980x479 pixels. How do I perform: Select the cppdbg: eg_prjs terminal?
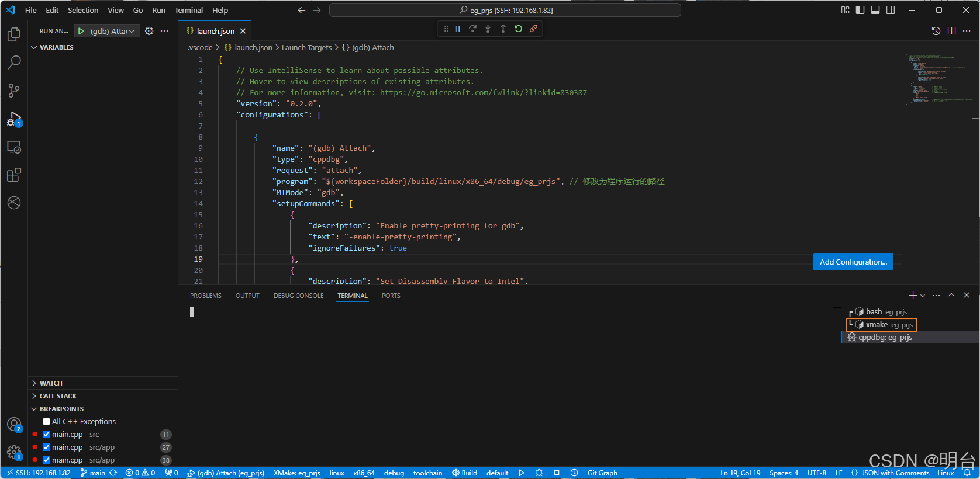(910, 338)
